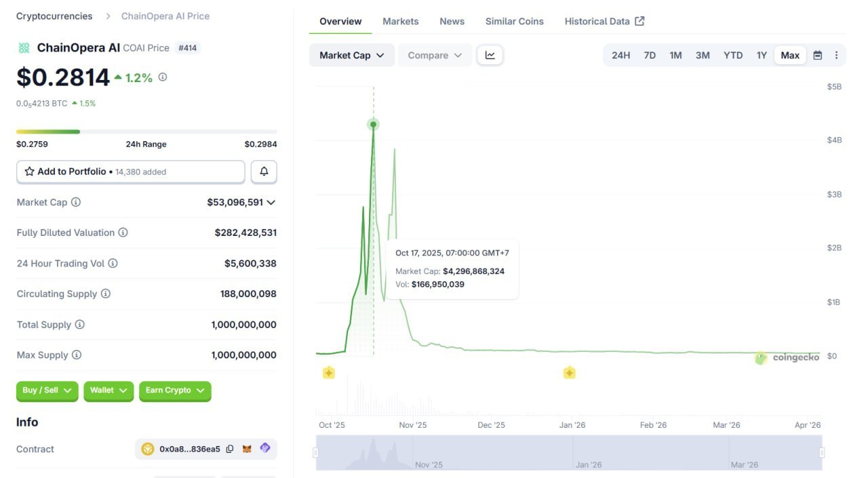868x478 pixels.
Task: Enable the 1Y chart range
Action: (x=762, y=55)
